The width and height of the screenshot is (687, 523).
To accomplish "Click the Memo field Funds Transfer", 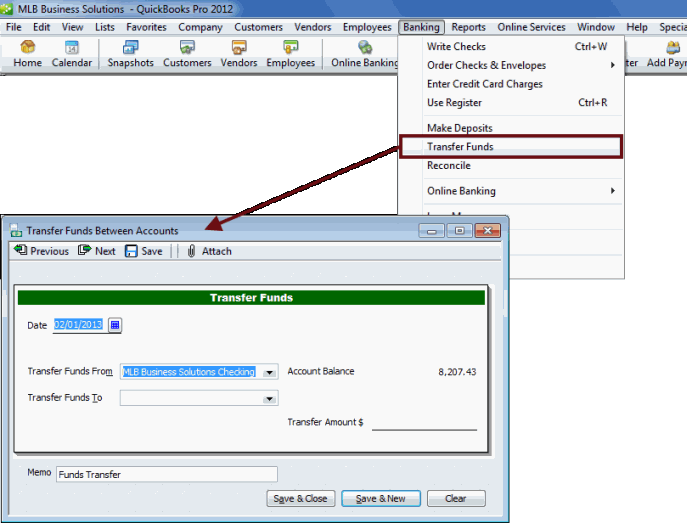I will click(x=166, y=474).
